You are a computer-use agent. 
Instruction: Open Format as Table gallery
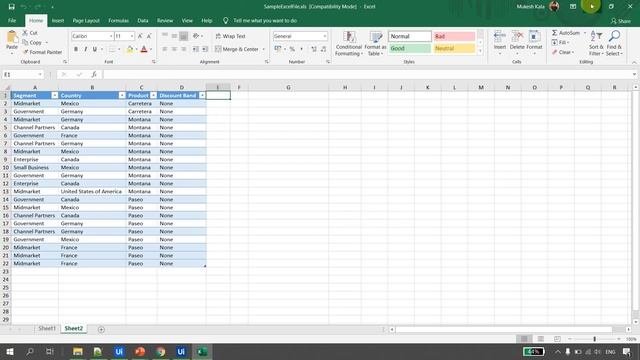(x=375, y=43)
